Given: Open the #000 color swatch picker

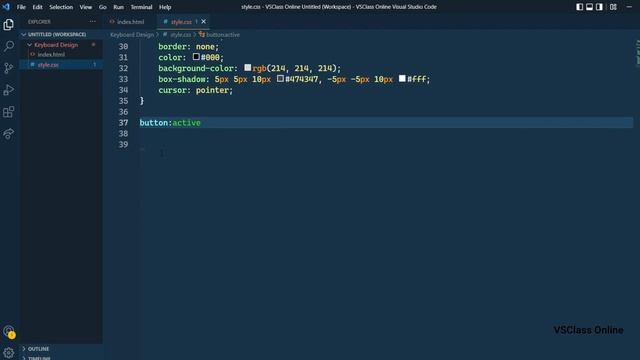Looking at the screenshot, I should [196, 57].
